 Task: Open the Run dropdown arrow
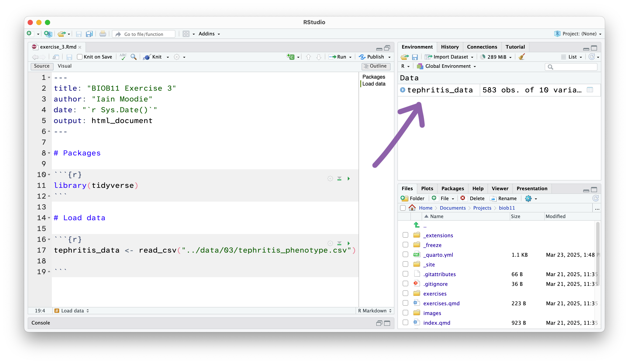point(350,57)
